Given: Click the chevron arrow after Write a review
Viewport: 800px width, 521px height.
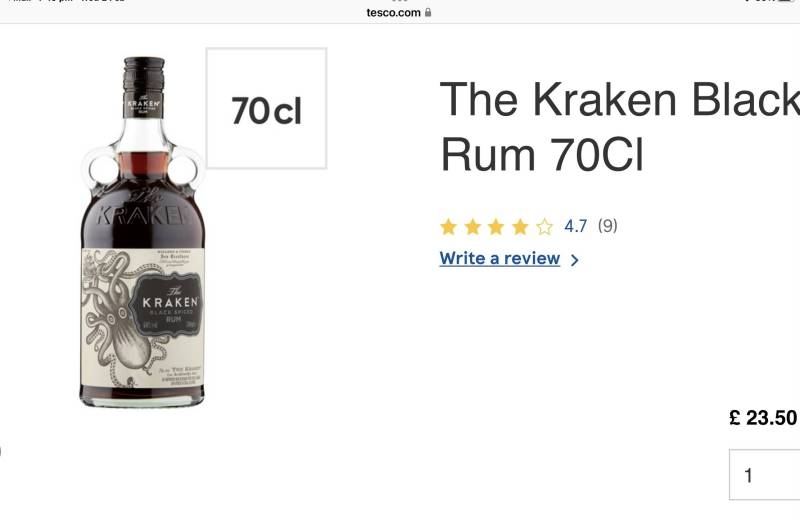Looking at the screenshot, I should click(574, 260).
